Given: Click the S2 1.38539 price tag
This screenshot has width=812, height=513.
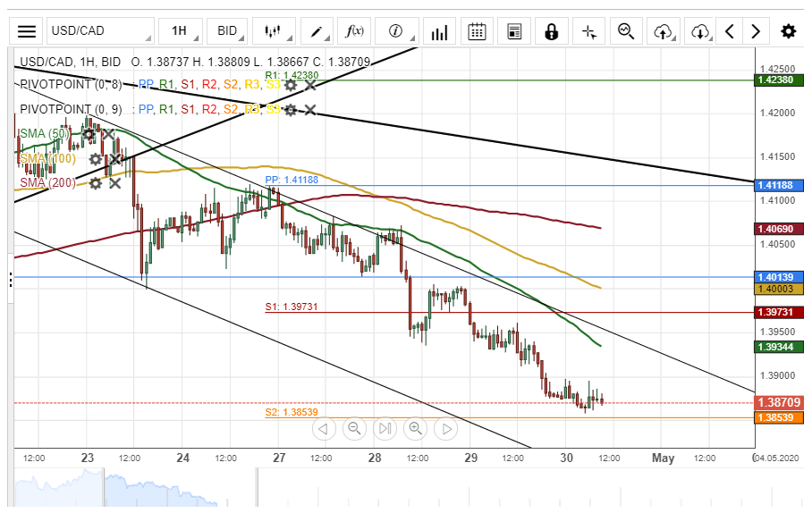Looking at the screenshot, I should [779, 417].
